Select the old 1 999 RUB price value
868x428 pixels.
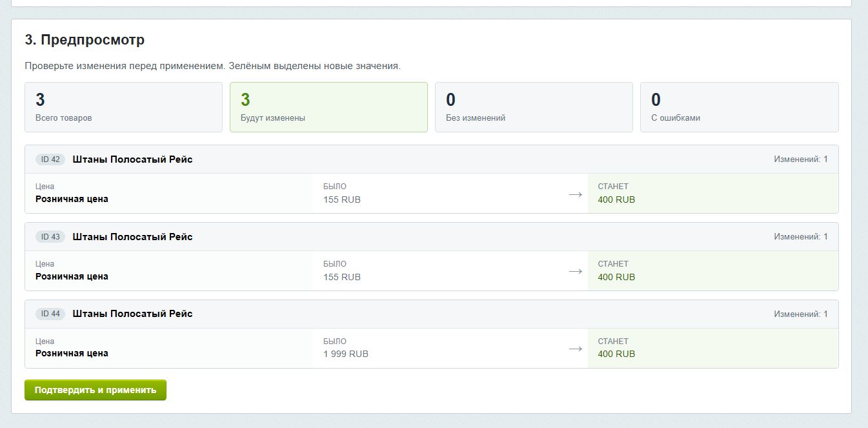coord(346,354)
